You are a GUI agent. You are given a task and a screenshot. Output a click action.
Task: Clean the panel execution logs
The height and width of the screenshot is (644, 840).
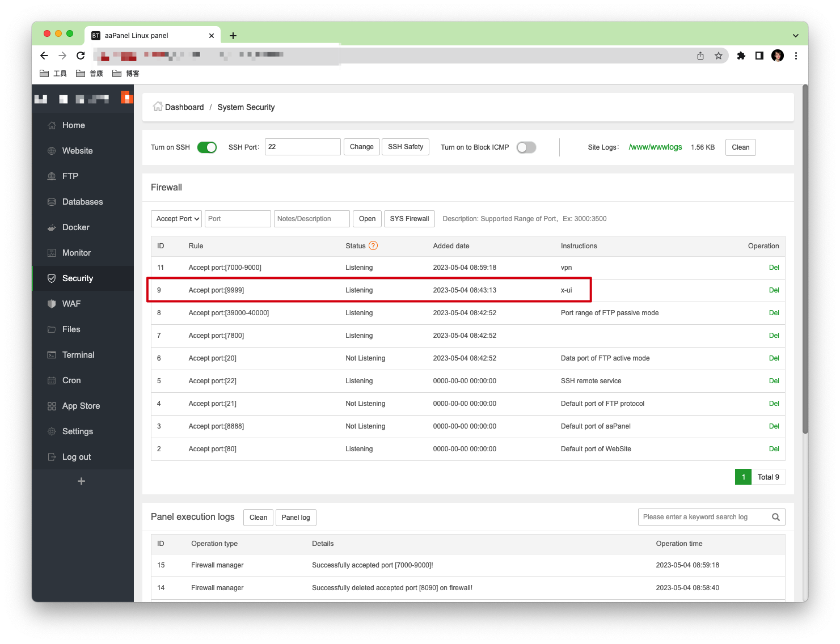click(258, 518)
